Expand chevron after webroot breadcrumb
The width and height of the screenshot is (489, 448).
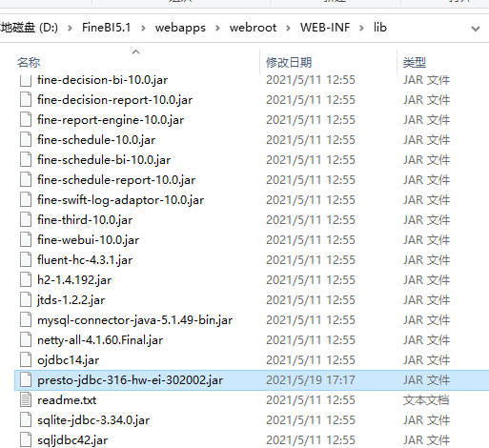point(288,28)
